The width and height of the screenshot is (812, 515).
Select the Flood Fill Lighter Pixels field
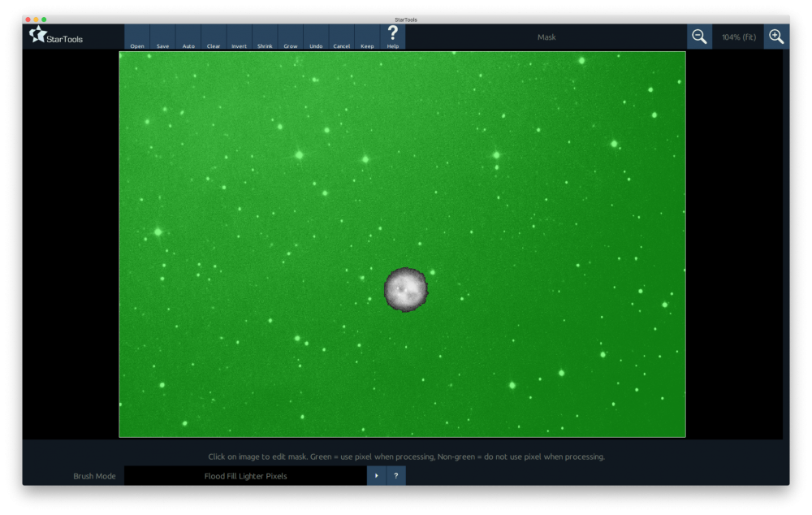coord(245,476)
